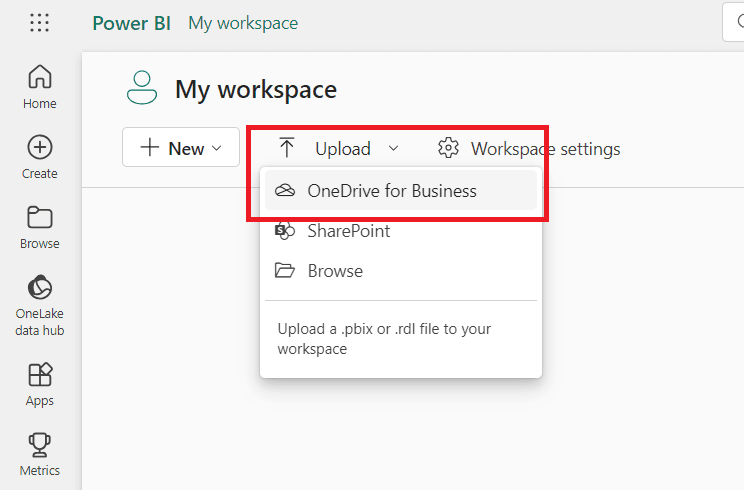The width and height of the screenshot is (744, 490).
Task: Click the partially visible search box top right
Action: pos(733,23)
